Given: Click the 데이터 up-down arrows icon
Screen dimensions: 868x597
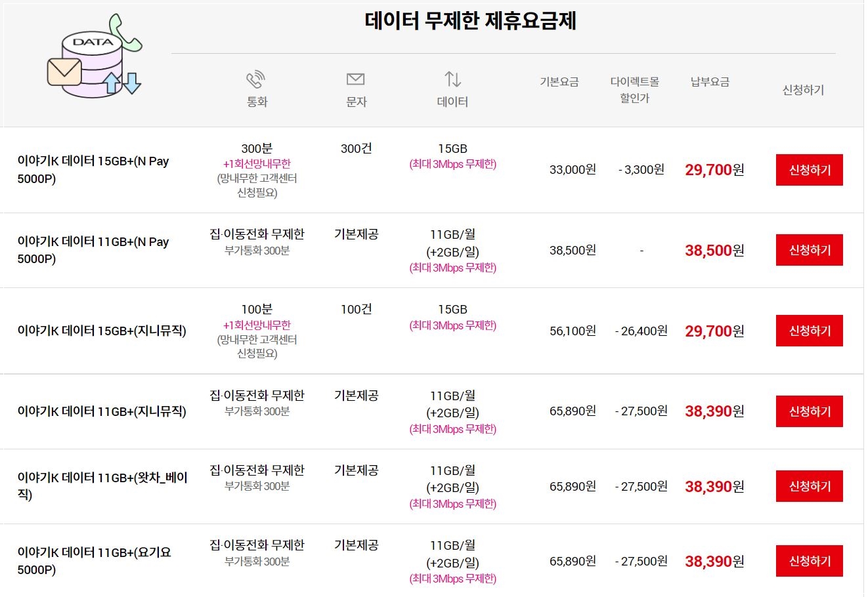Looking at the screenshot, I should (x=452, y=79).
